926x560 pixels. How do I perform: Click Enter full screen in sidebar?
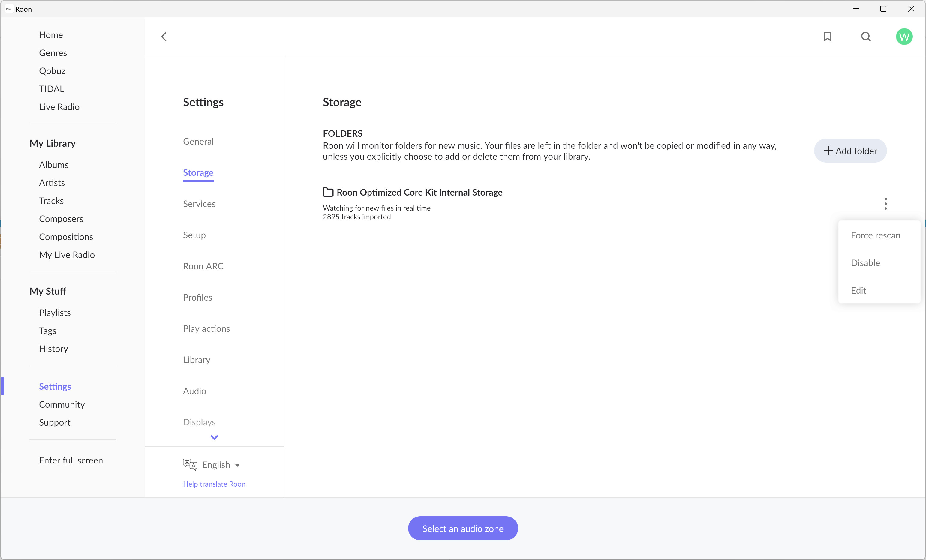click(x=71, y=460)
